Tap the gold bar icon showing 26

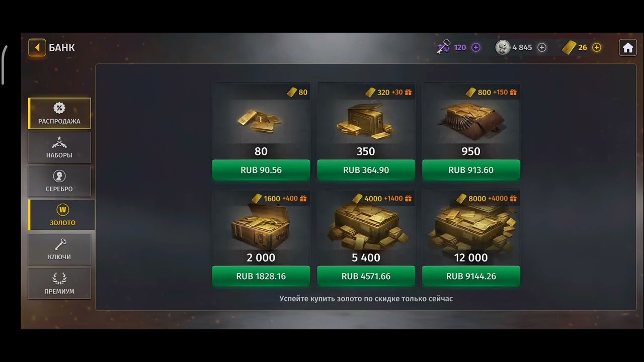pyautogui.click(x=569, y=48)
